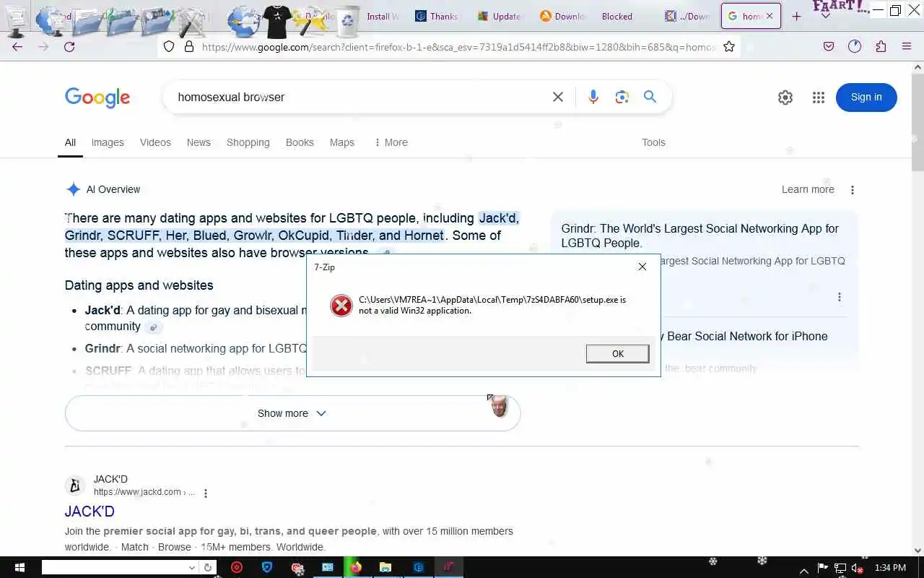Switch to the Maps results tab
This screenshot has height=578, width=924.
coord(342,142)
